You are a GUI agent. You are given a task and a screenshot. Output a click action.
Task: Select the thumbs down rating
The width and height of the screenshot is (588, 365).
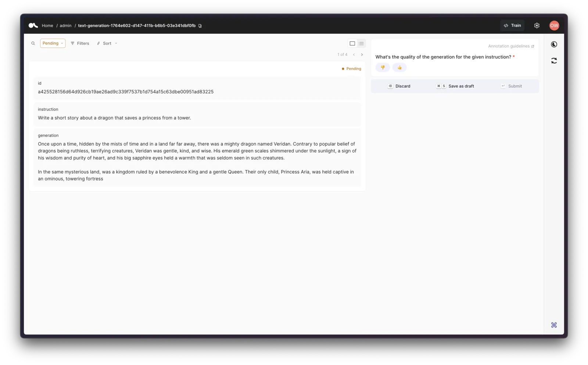[383, 67]
